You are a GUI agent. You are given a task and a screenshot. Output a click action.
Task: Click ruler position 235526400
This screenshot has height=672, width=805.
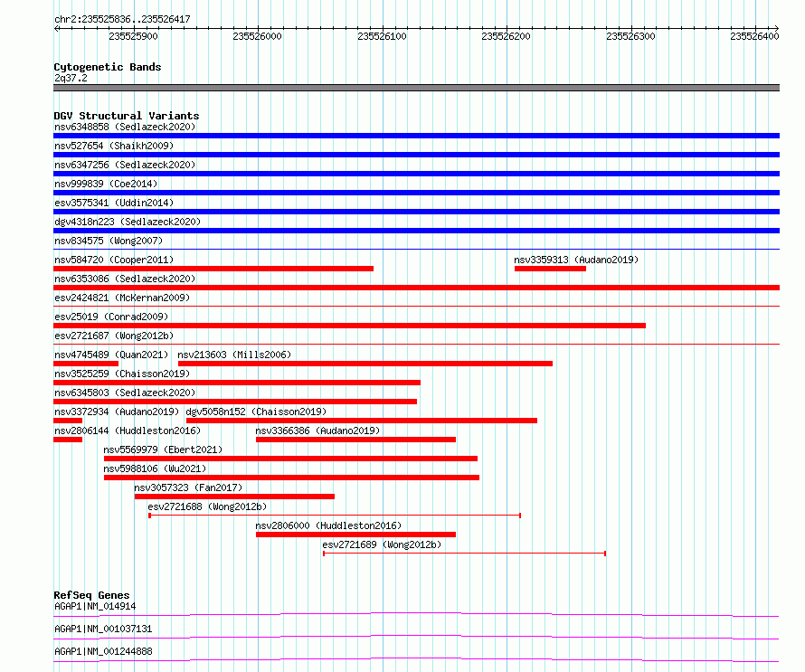tap(754, 36)
